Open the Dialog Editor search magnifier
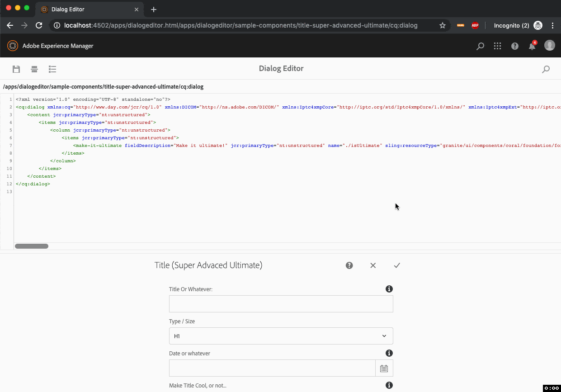This screenshot has width=561, height=392. [x=546, y=69]
